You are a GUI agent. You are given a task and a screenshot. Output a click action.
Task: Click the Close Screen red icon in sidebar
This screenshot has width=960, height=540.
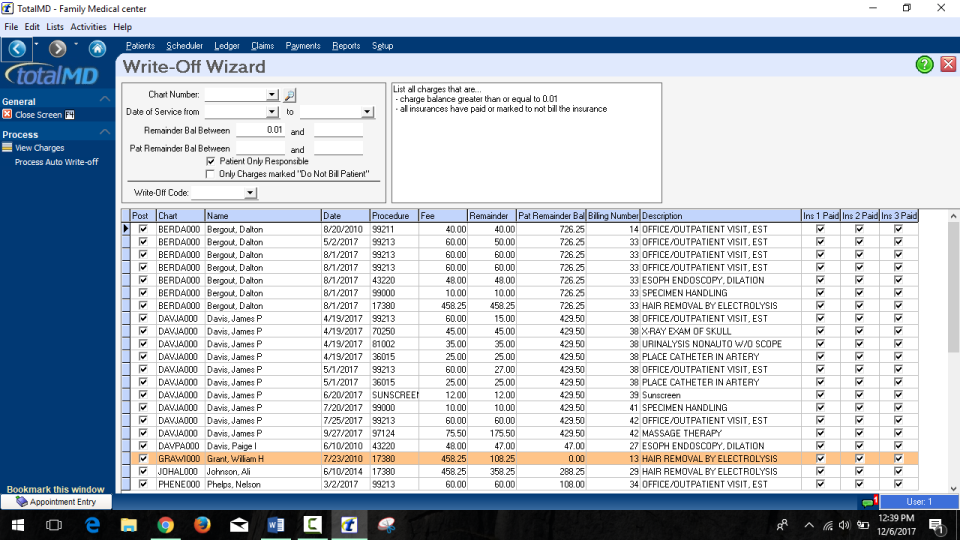7,114
